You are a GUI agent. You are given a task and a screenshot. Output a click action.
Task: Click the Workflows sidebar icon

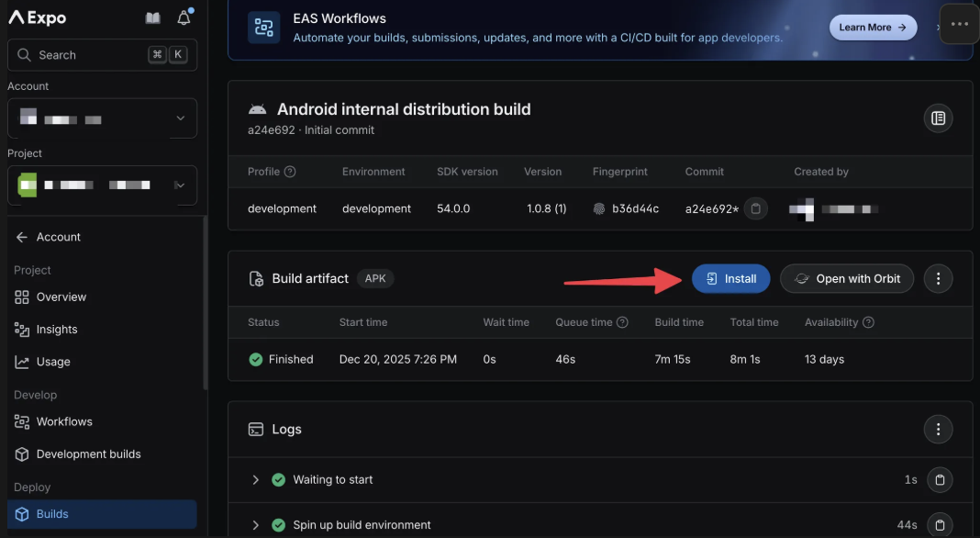[x=22, y=422]
